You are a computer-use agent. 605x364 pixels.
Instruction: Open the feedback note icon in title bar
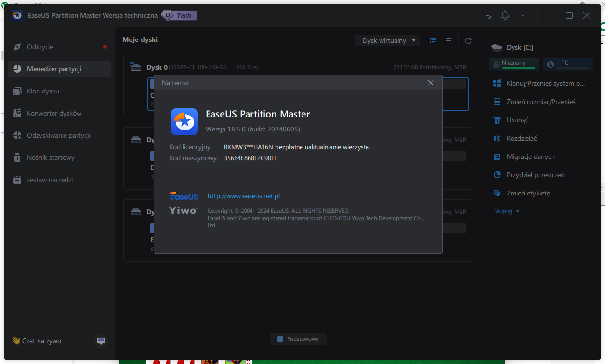488,15
